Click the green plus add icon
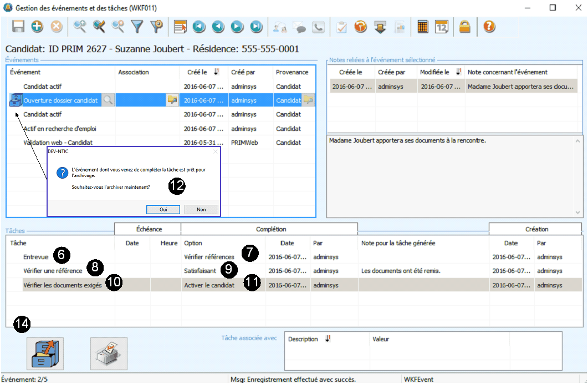Viewport: 588px width, 384px height. (37, 27)
